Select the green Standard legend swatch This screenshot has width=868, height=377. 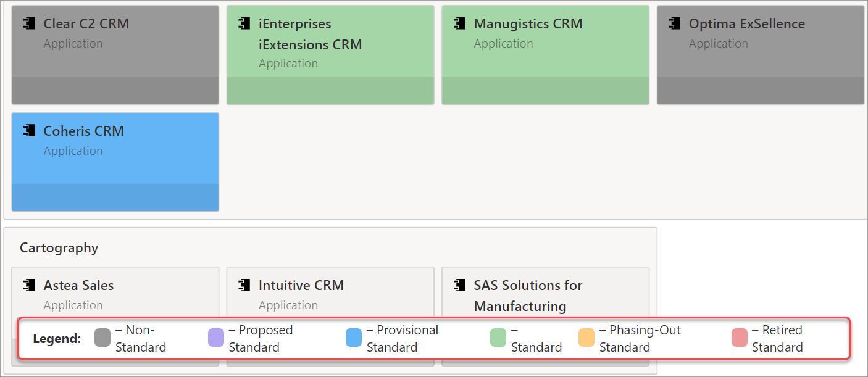pos(498,338)
